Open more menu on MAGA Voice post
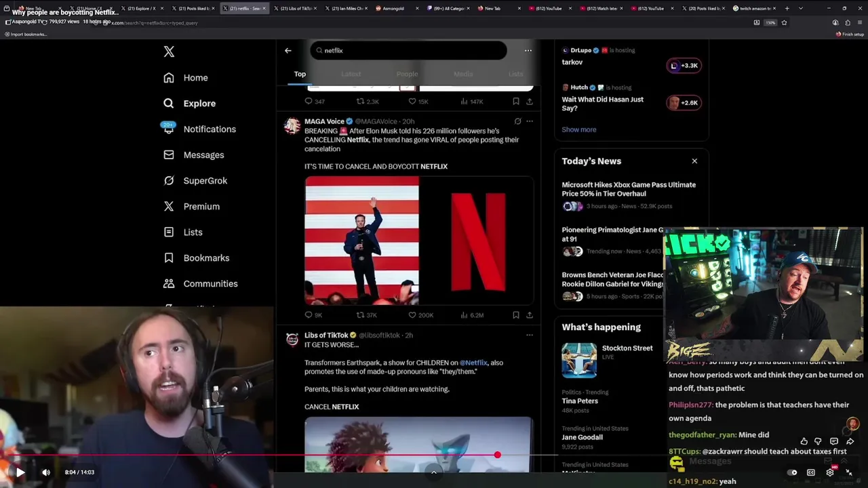The image size is (868, 488). coord(530,121)
